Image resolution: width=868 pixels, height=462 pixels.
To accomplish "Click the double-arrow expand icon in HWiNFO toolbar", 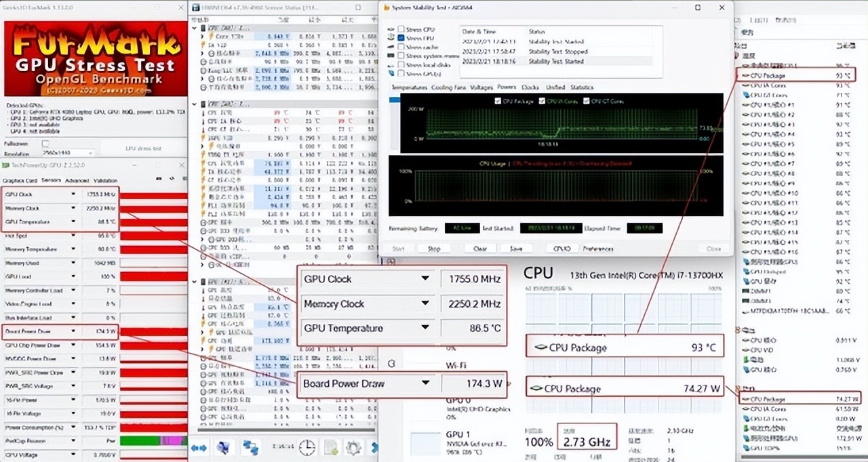I will click(199, 447).
